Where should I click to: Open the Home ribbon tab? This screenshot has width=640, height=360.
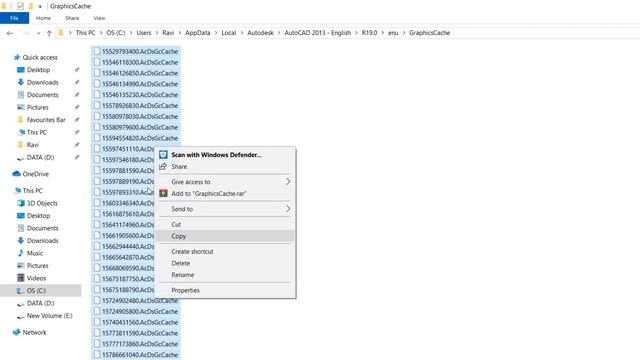43,18
